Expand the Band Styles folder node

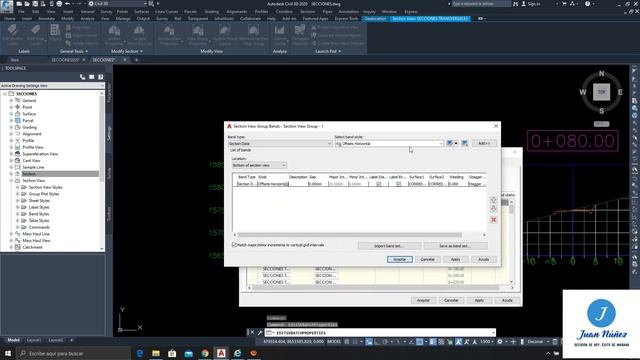coord(18,214)
